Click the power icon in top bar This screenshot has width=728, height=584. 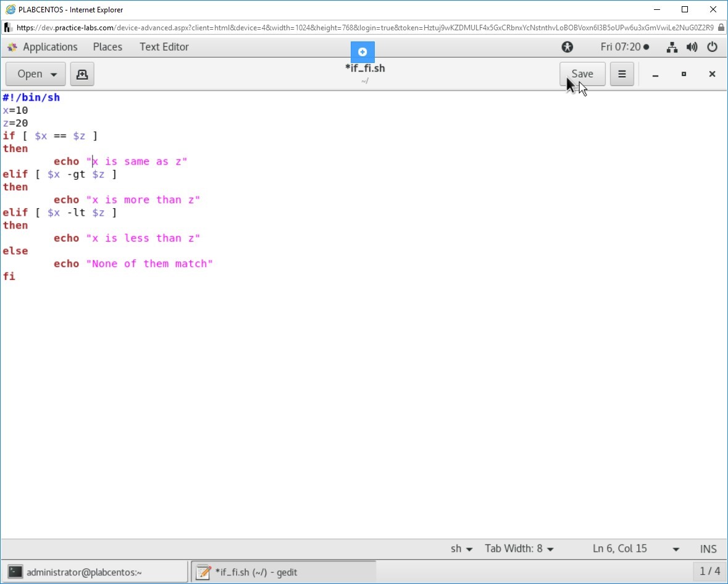click(x=712, y=47)
